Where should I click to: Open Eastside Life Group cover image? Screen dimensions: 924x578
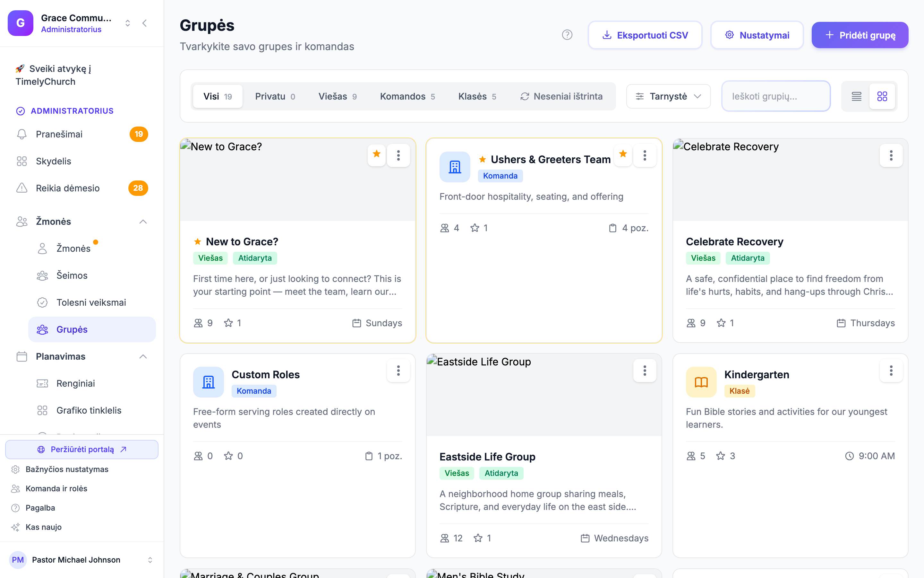pos(544,395)
